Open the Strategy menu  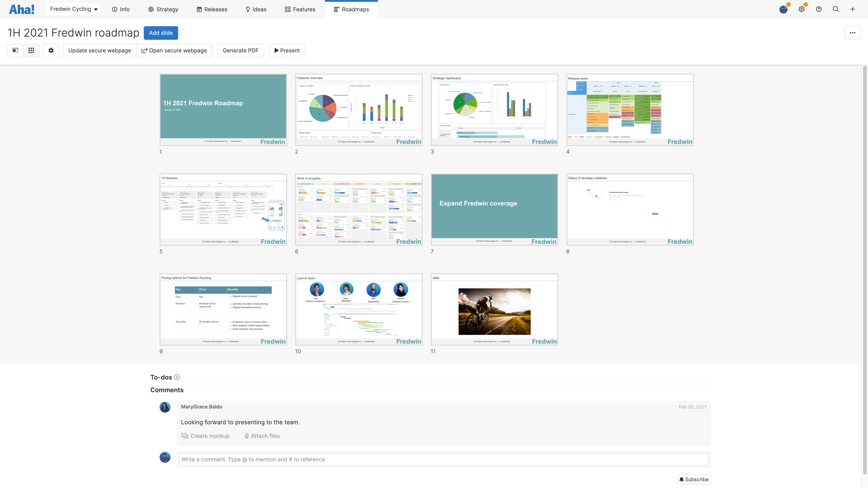[163, 9]
